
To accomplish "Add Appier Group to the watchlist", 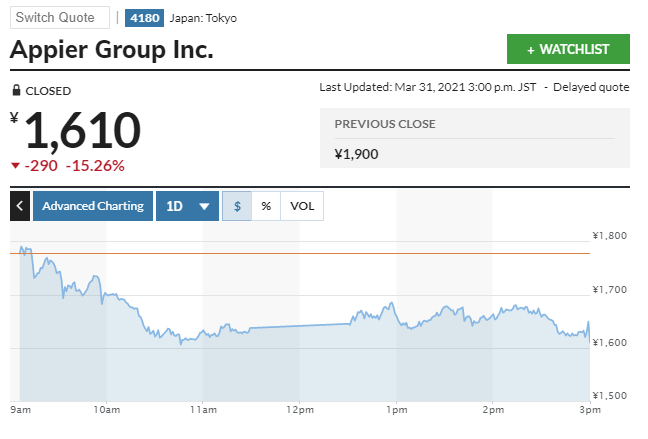I will (x=568, y=49).
